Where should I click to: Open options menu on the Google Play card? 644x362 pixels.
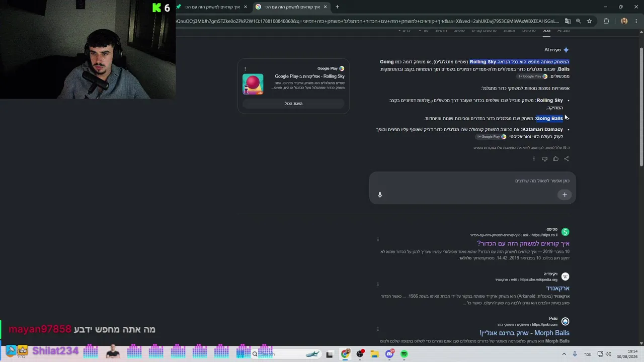[x=245, y=68]
